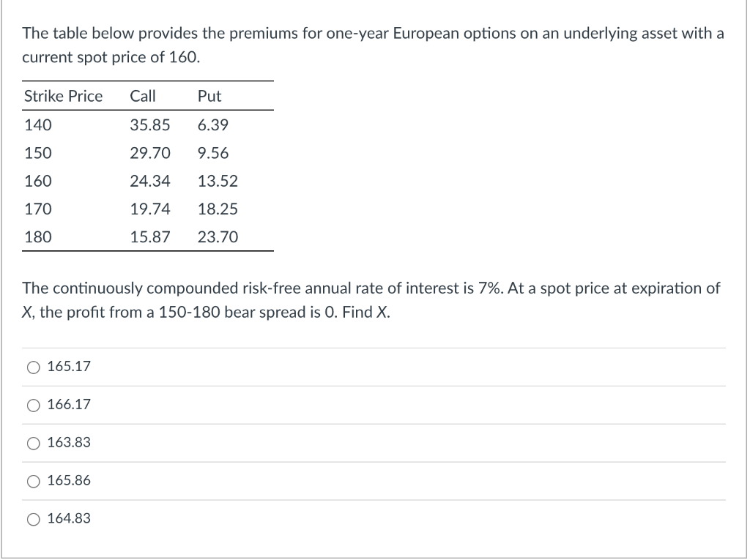Click the put premium 6.39 value
This screenshot has height=560, width=750.
212,124
